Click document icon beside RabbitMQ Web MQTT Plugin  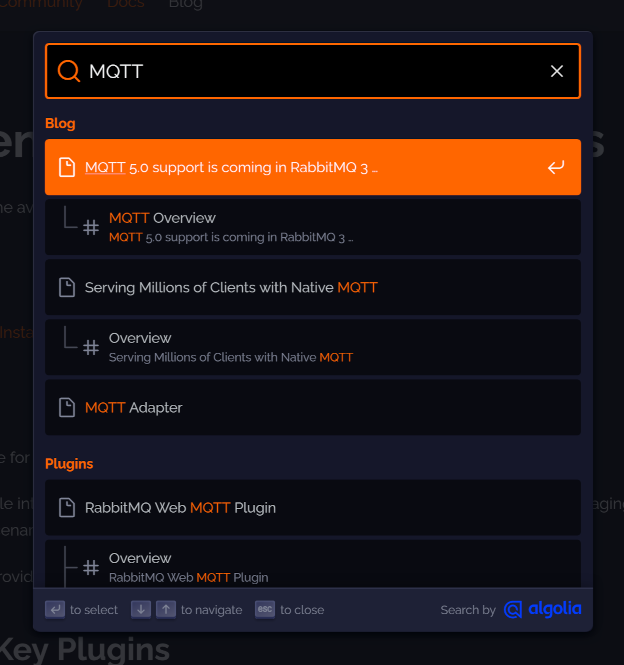coord(67,507)
